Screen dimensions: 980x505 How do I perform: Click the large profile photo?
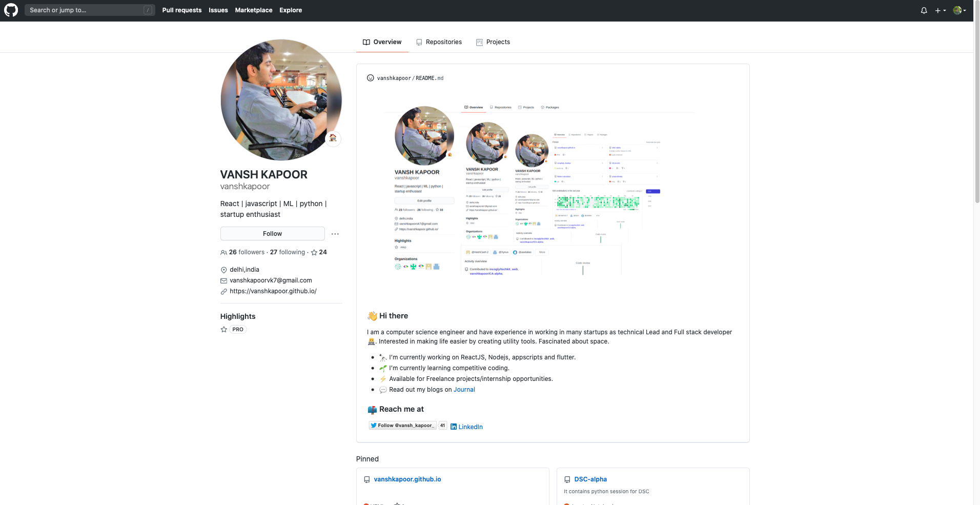tap(281, 100)
